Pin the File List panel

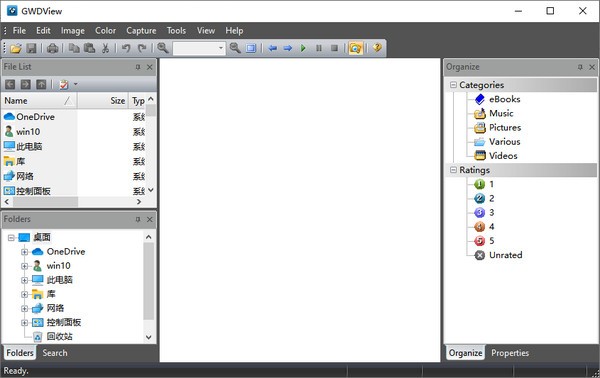[x=138, y=67]
